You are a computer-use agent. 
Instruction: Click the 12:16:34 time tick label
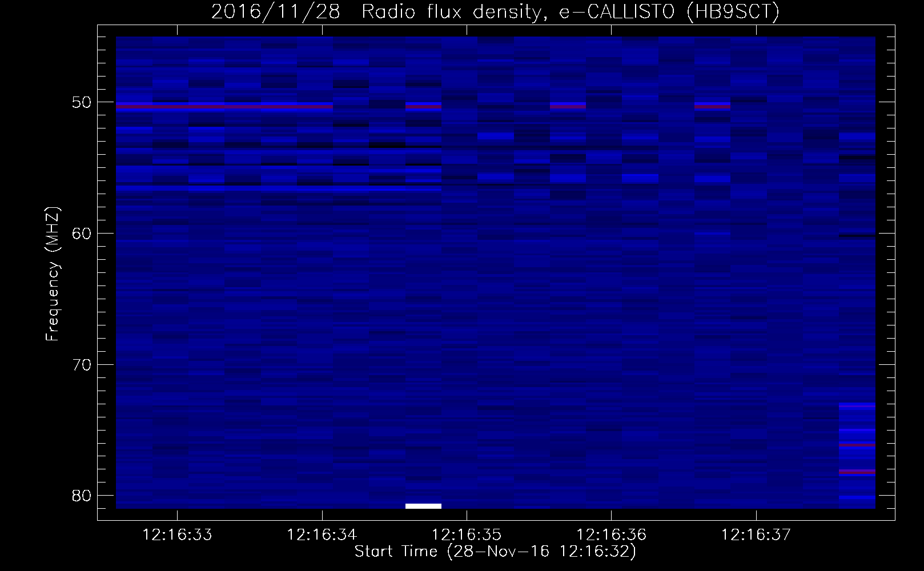coord(322,534)
